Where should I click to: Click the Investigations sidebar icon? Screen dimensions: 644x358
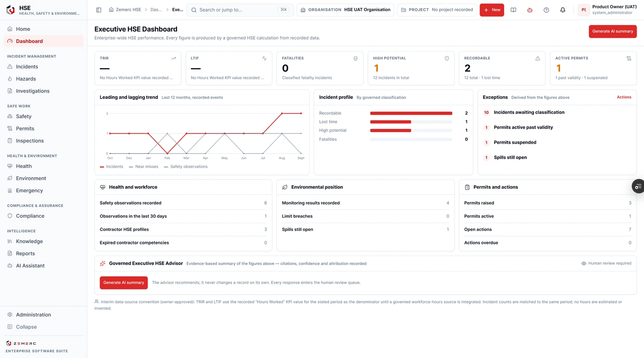[x=10, y=91]
